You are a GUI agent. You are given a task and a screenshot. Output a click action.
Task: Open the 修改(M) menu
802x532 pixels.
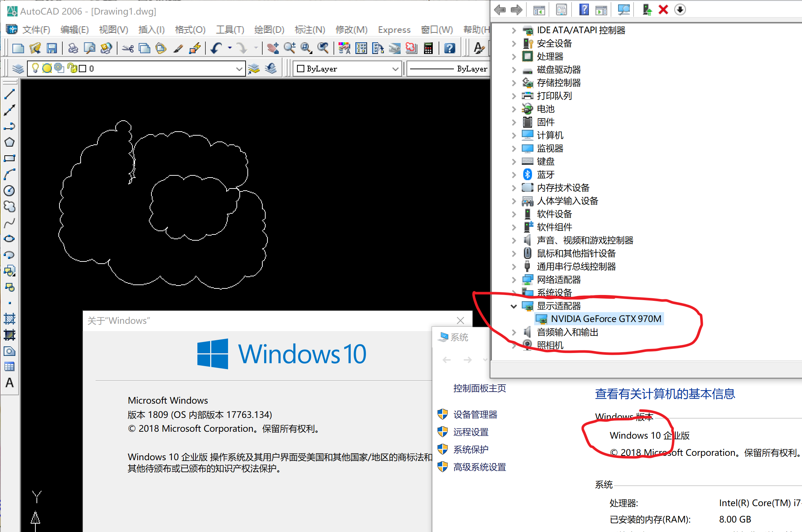[351, 30]
